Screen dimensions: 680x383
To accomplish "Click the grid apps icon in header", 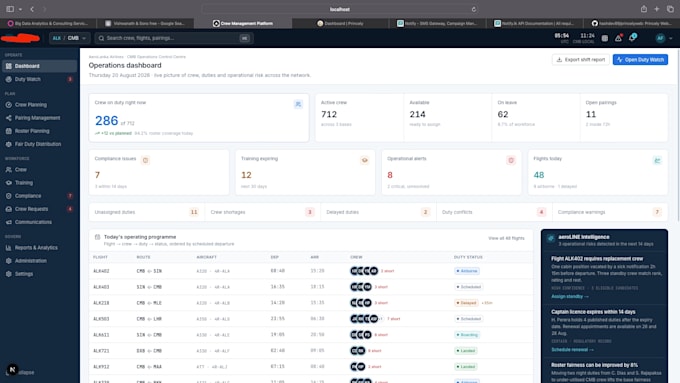I will [605, 38].
